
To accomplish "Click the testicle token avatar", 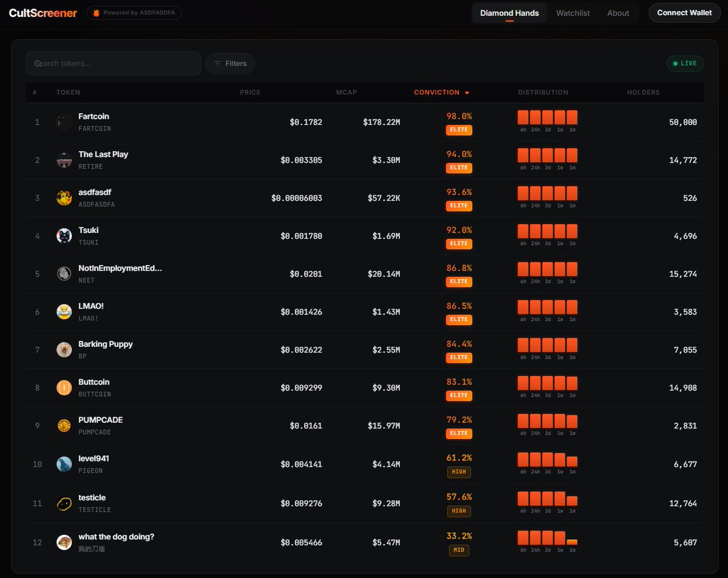I will tap(64, 503).
